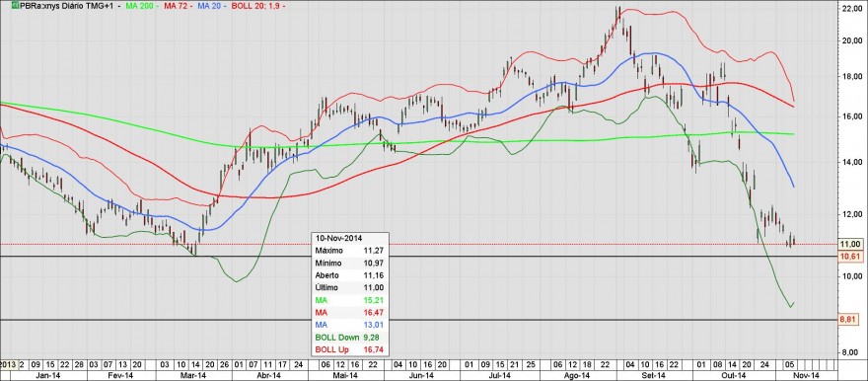Screen dimensions: 868x381
Task: Click the 10-Nov-2014 date in data box
Action: tap(338, 238)
